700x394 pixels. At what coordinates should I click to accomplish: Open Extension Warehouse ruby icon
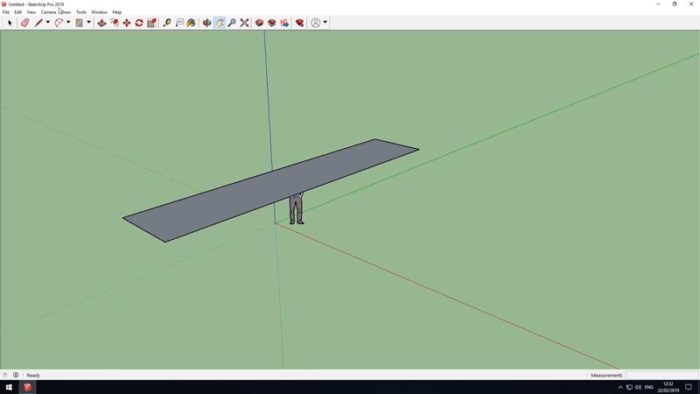point(300,23)
